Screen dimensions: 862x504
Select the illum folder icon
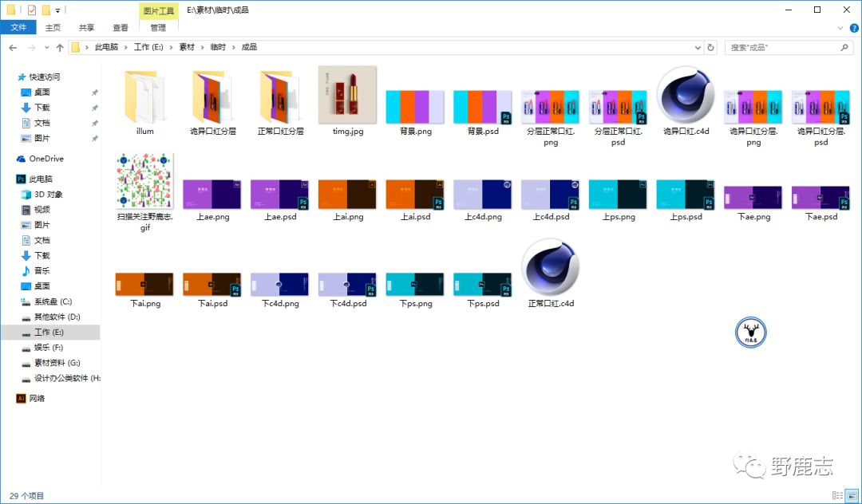pyautogui.click(x=144, y=95)
